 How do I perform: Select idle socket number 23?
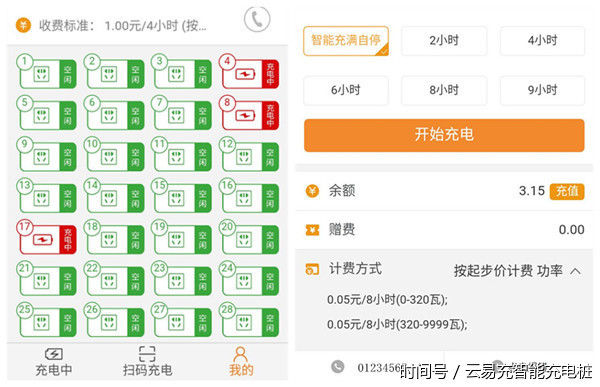(x=181, y=279)
